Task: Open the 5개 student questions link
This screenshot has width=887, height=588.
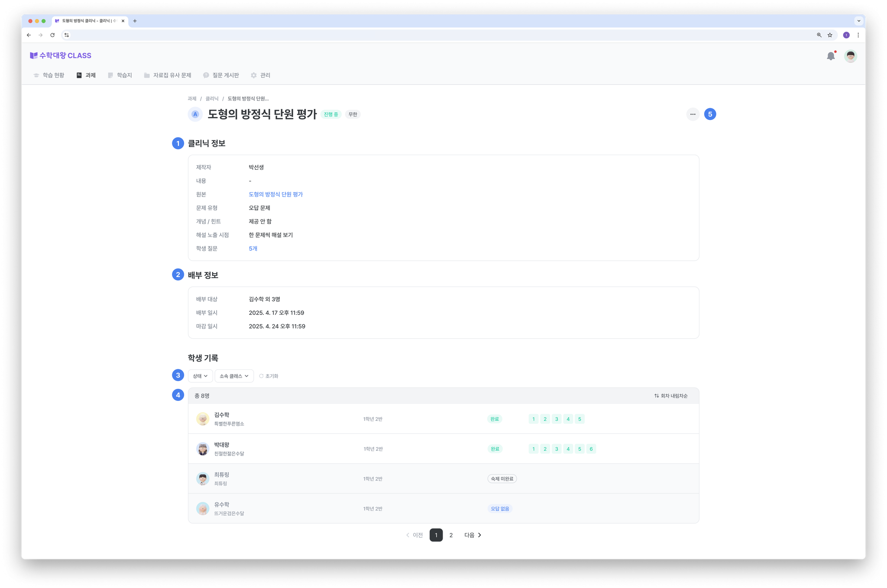Action: click(x=253, y=249)
